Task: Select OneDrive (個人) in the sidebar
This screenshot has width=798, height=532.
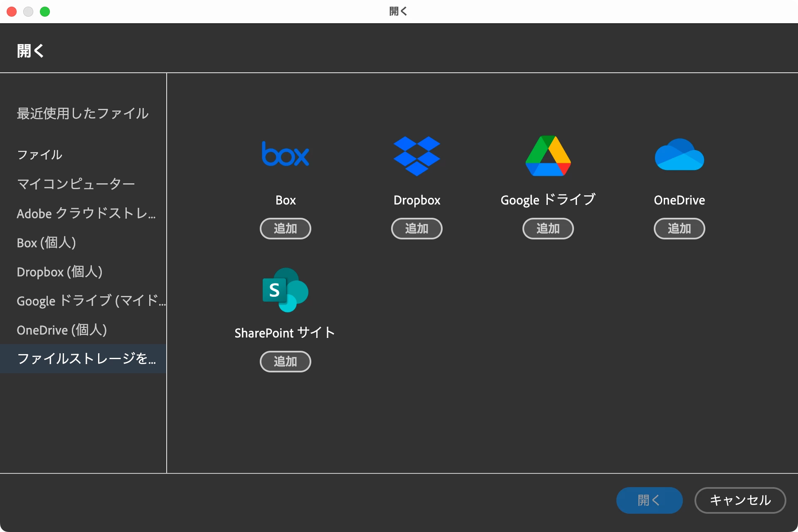Action: tap(62, 330)
